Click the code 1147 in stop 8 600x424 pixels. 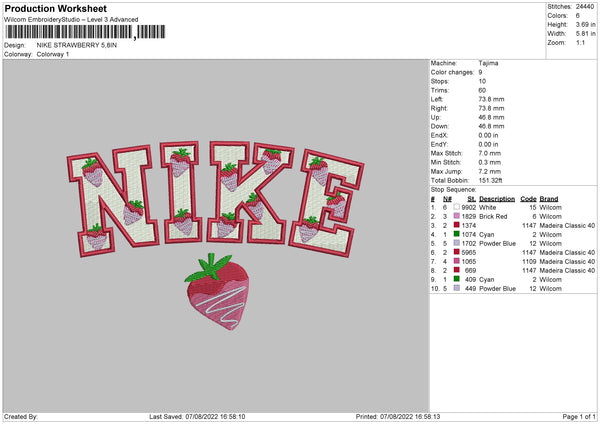click(529, 270)
